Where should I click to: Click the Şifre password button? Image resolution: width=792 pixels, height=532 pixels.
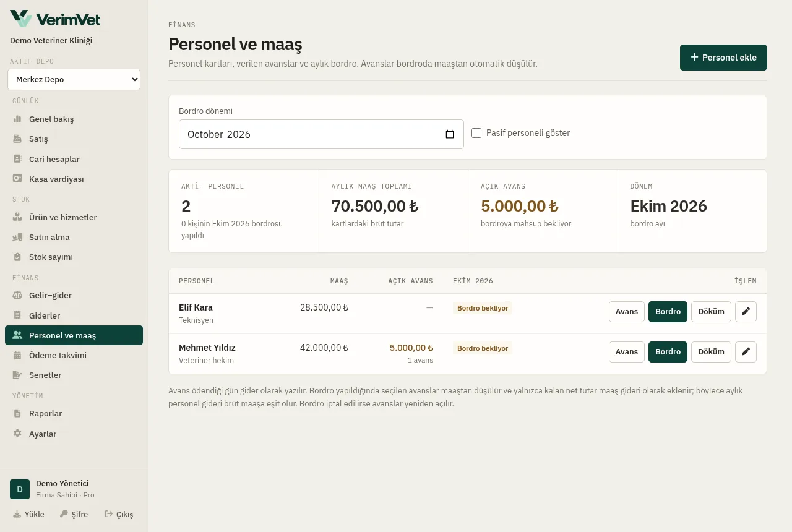pyautogui.click(x=74, y=514)
